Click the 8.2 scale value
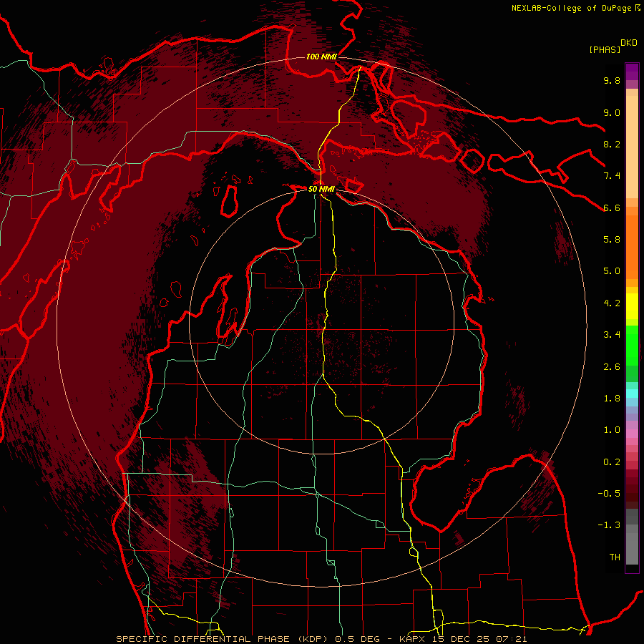The height and width of the screenshot is (644, 644). pyautogui.click(x=612, y=144)
